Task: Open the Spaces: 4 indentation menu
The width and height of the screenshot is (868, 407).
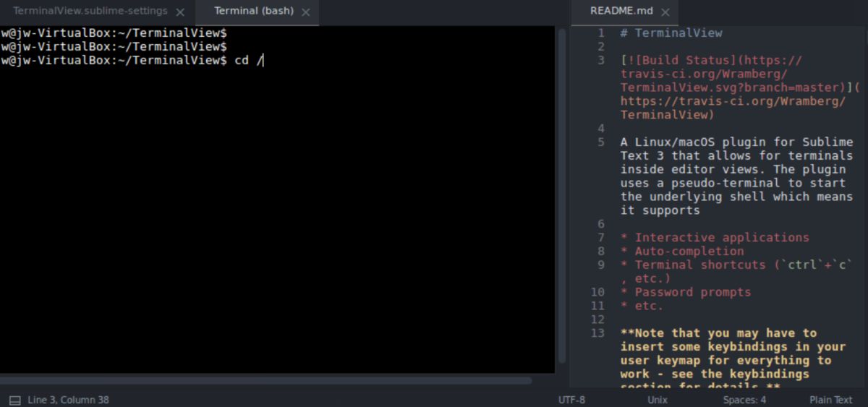Action: [x=744, y=400]
